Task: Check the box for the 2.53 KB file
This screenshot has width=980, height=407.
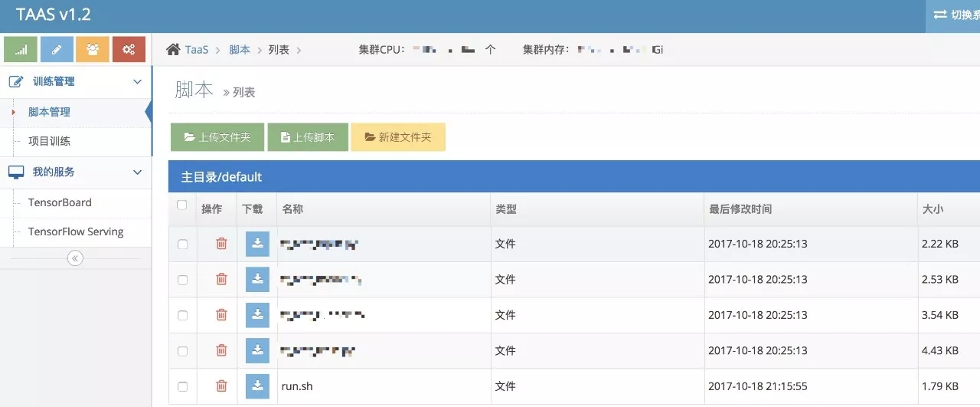Action: (182, 280)
